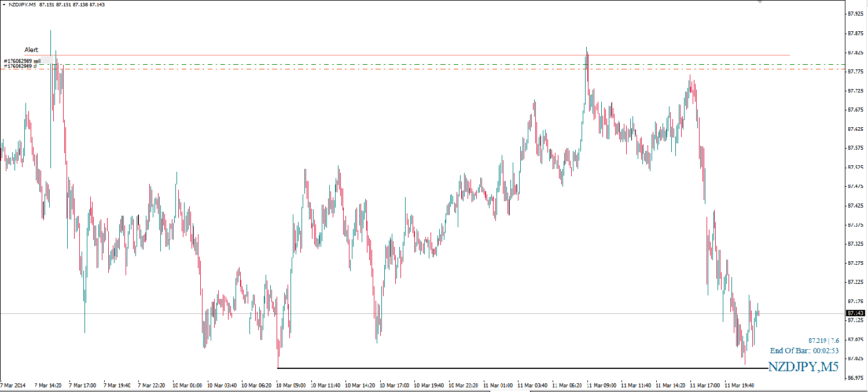Click the 10 Mar 14:20 time label

(360, 385)
